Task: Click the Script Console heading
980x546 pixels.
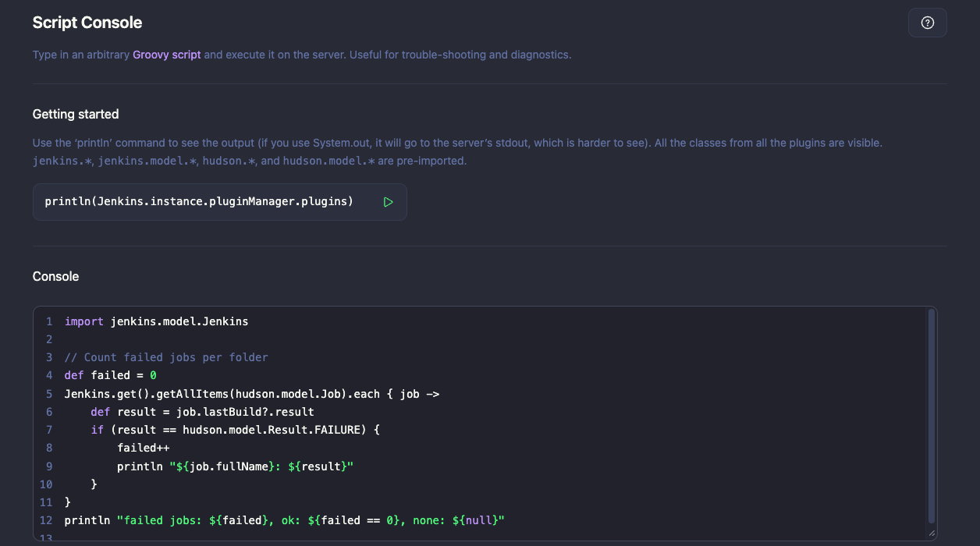Action: tap(87, 23)
